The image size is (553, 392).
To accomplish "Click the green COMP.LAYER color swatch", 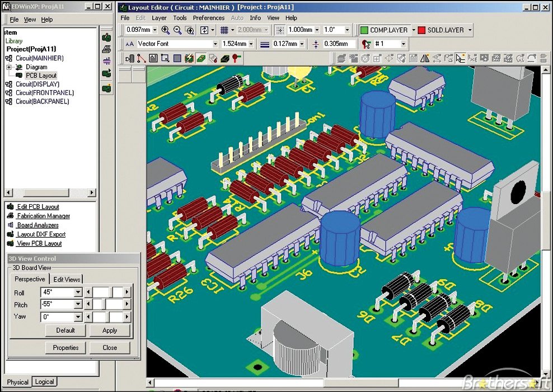I will (x=364, y=30).
